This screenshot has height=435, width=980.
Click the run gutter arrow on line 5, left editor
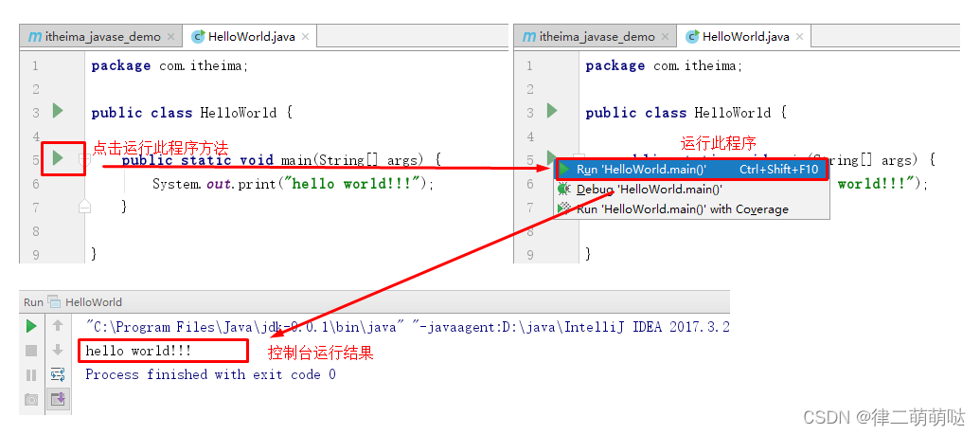point(58,157)
